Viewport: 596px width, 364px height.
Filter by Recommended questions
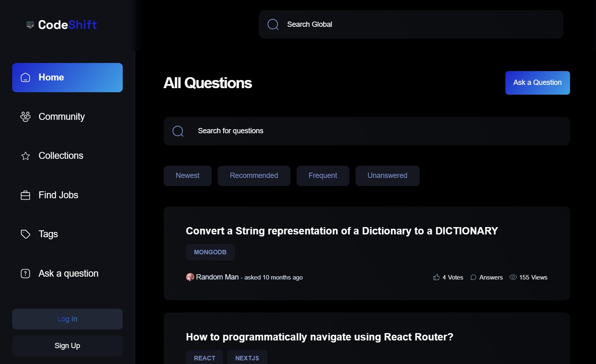pos(254,175)
